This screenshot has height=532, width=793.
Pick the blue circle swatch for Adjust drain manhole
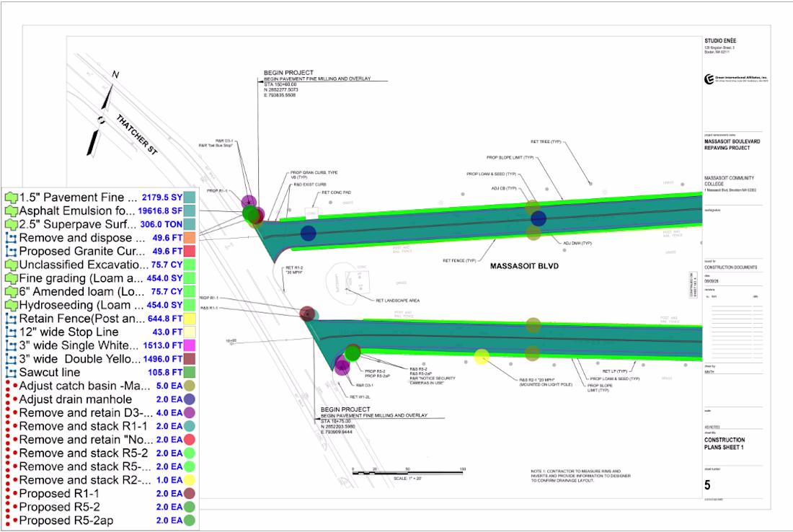pos(190,399)
